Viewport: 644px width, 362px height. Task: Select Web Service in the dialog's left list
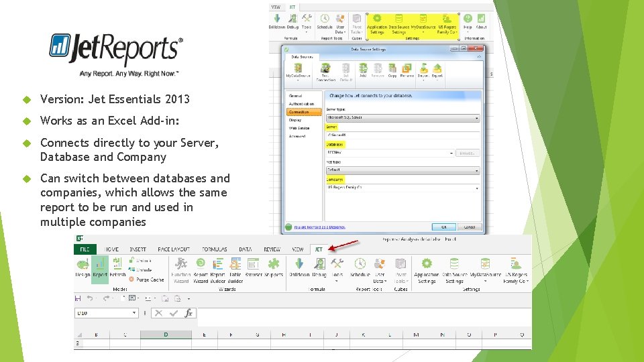tap(299, 128)
